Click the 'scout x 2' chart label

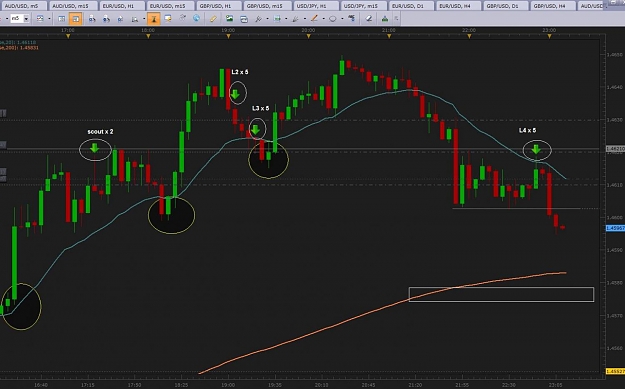[100, 132]
